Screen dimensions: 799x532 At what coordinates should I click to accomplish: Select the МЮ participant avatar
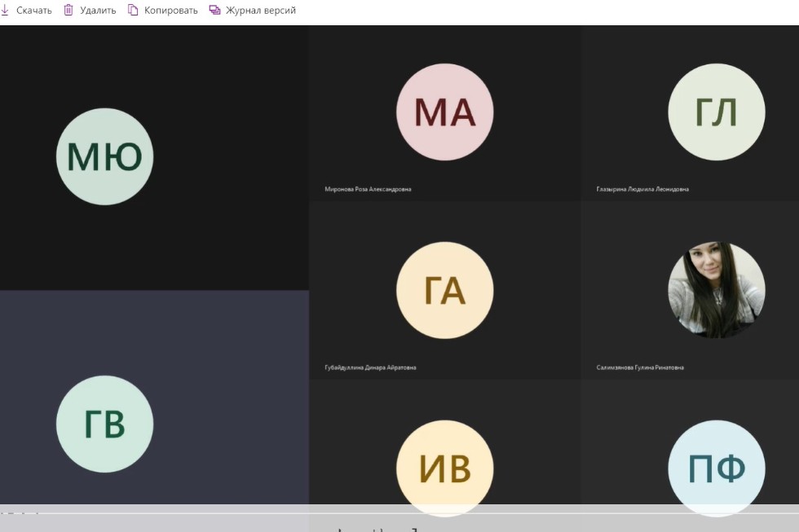104,156
